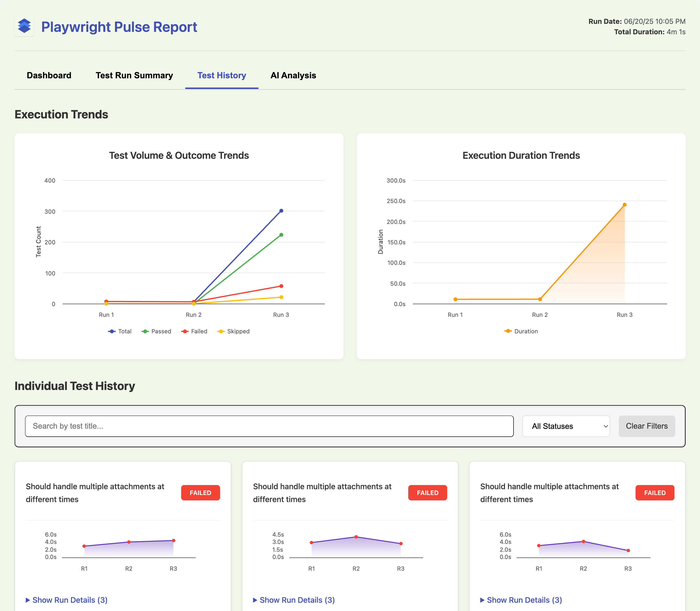
Task: Open the Dashboard tab
Action: coord(49,75)
